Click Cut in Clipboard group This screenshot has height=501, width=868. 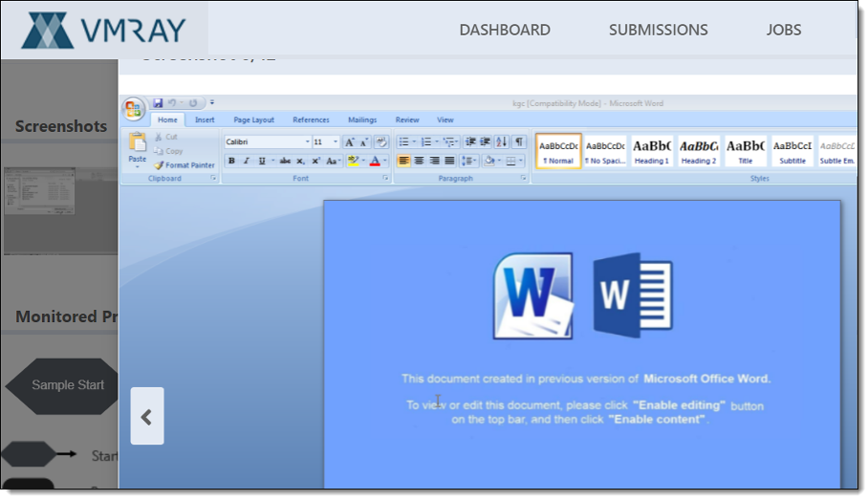tap(166, 137)
